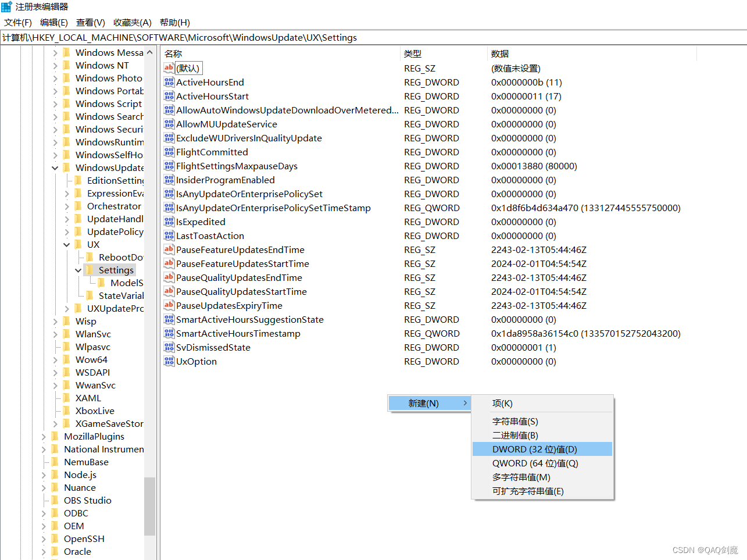Choose 项(K) to create new key
The width and height of the screenshot is (747, 560).
(542, 403)
